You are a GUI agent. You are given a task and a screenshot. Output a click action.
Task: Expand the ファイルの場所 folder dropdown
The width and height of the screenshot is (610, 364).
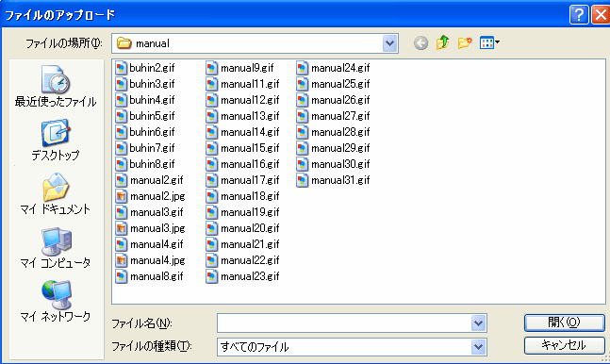[389, 43]
